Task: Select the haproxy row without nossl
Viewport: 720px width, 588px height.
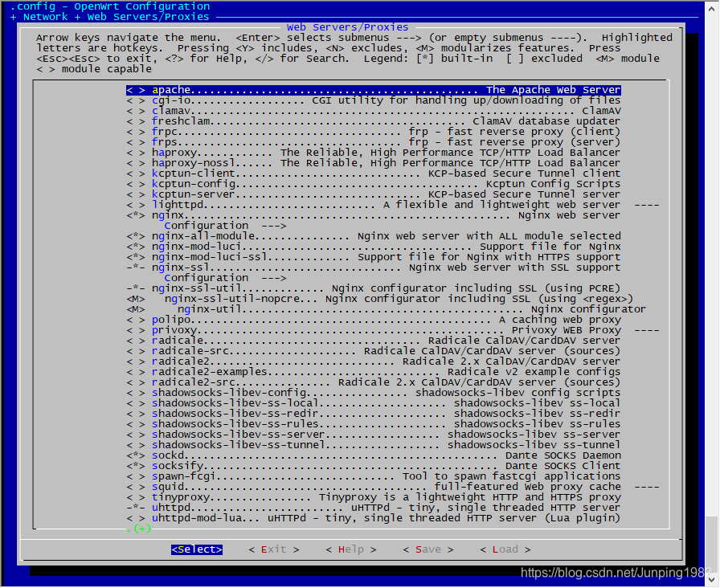Action: (x=374, y=153)
